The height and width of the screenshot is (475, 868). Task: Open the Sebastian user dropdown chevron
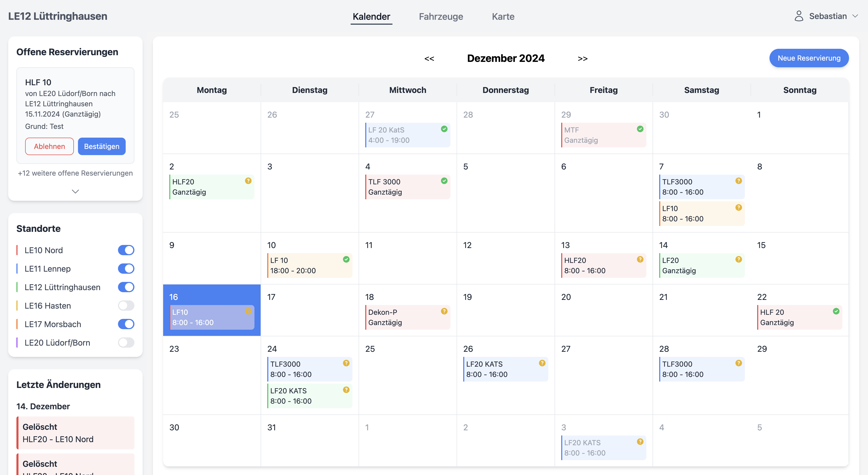tap(855, 16)
